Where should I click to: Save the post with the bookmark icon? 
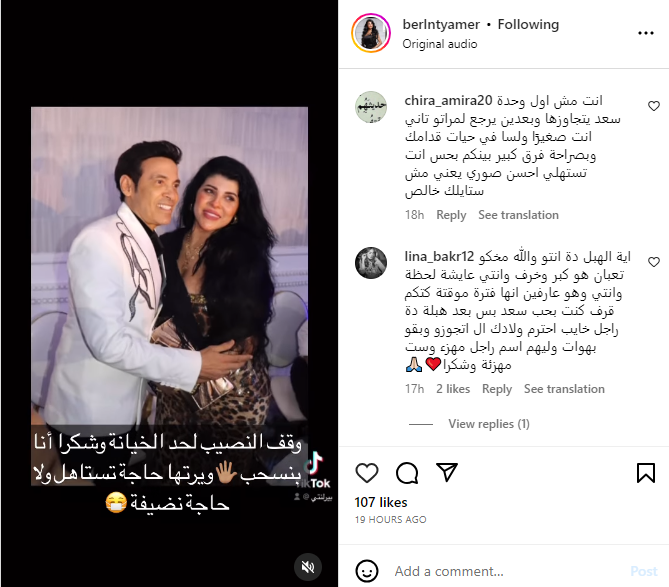tap(646, 473)
